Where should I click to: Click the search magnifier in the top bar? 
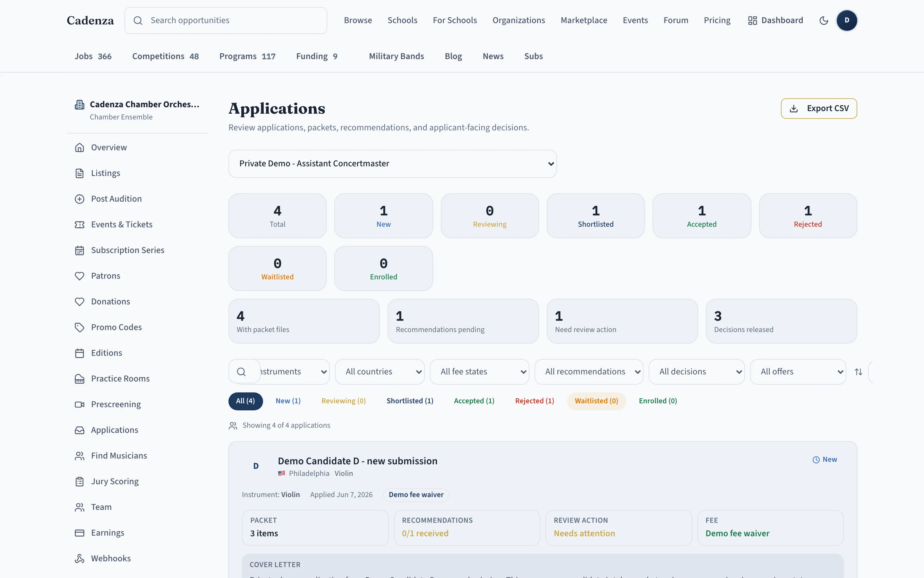tap(138, 20)
